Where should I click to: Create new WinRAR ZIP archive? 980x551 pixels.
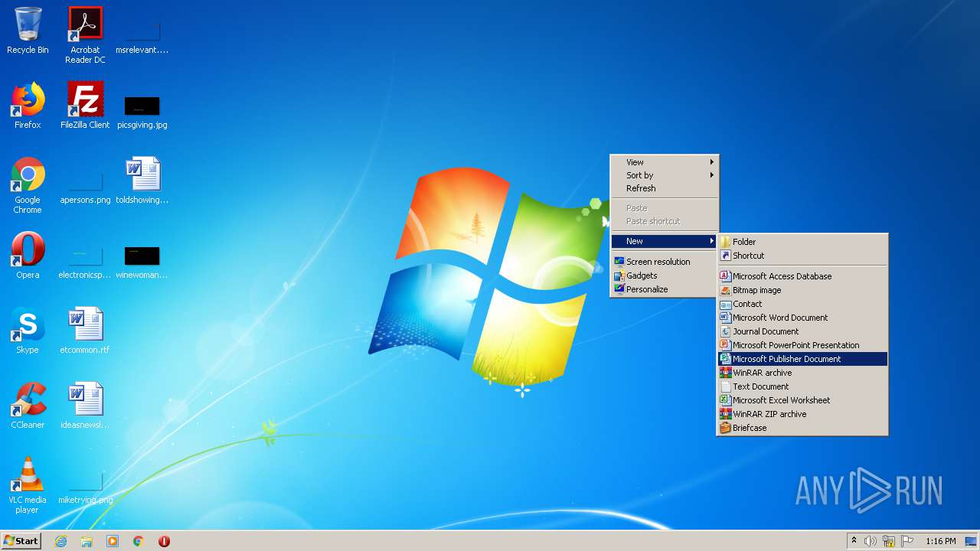coord(802,414)
